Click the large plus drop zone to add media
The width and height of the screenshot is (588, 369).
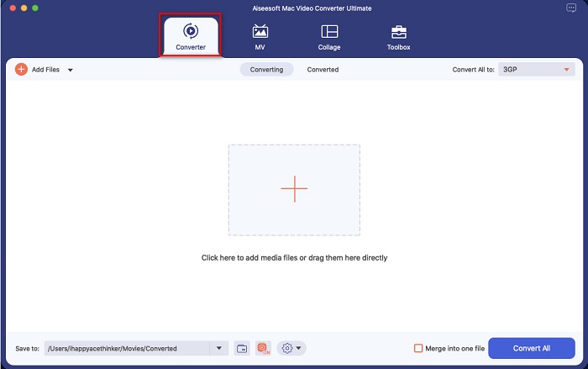294,190
